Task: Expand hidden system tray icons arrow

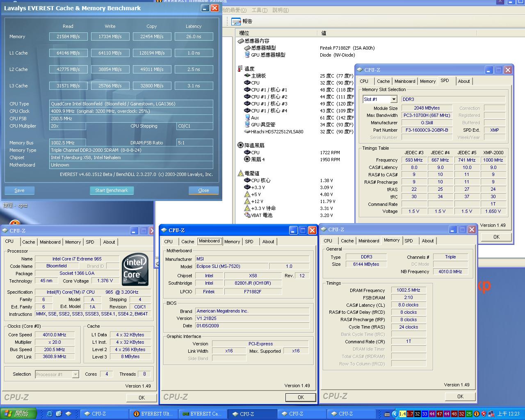Action: point(395,414)
